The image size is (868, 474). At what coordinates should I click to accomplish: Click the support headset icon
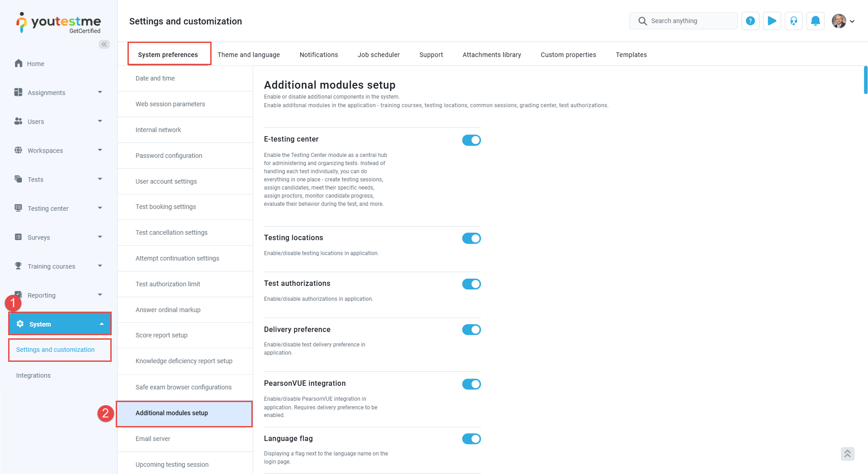pyautogui.click(x=793, y=21)
